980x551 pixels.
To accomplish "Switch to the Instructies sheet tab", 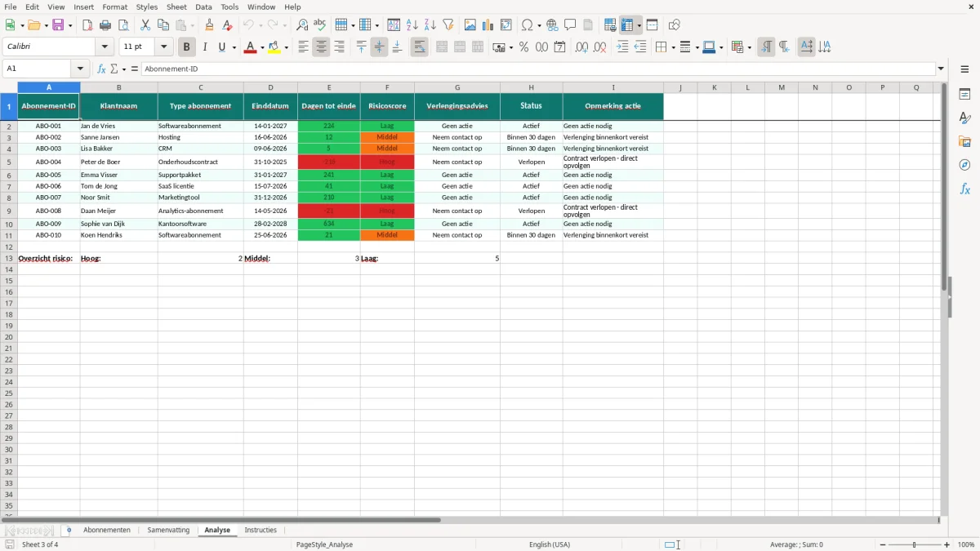I will 261,531.
